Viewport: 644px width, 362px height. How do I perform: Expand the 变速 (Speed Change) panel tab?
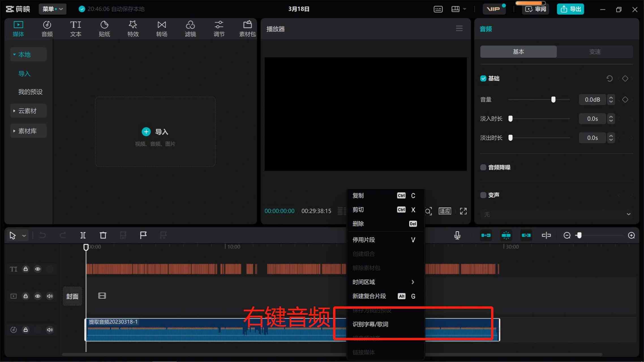pos(595,52)
